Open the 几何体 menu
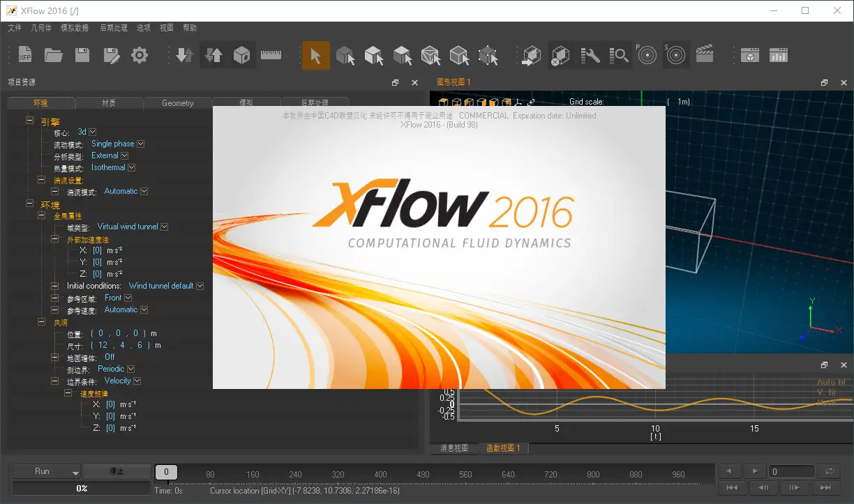Screen dimensions: 854x504 tap(41, 28)
